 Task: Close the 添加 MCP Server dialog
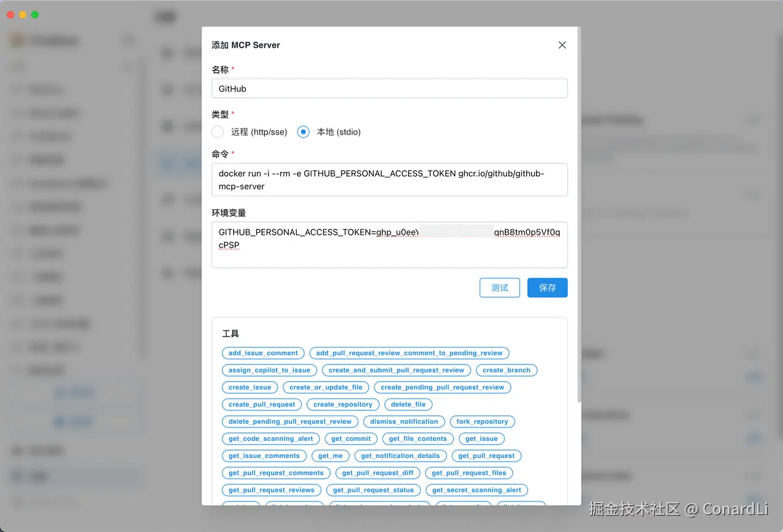[x=562, y=45]
